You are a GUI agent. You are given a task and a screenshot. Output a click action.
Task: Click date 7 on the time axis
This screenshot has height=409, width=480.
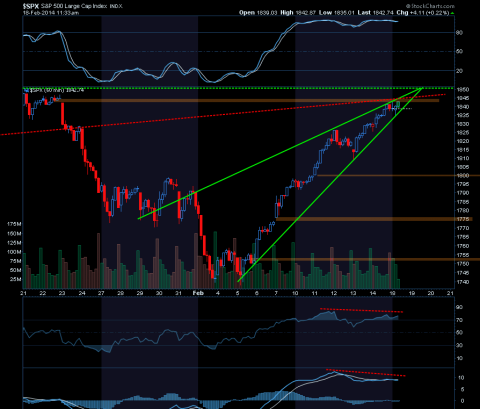(276, 293)
